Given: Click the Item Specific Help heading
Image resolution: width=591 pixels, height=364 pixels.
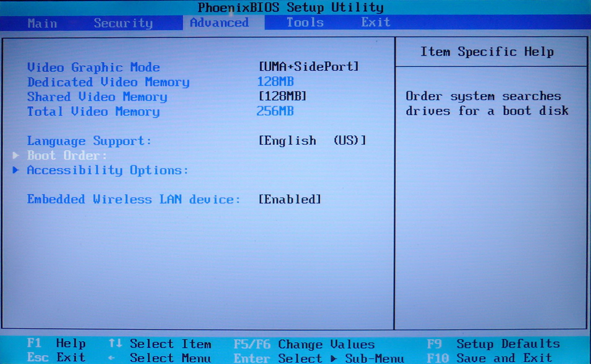Looking at the screenshot, I should [487, 52].
